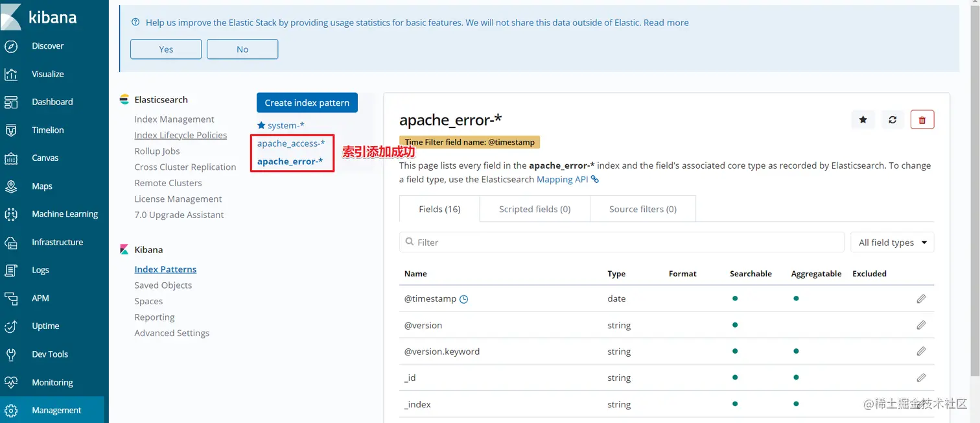Open Index Management link

coord(174,119)
